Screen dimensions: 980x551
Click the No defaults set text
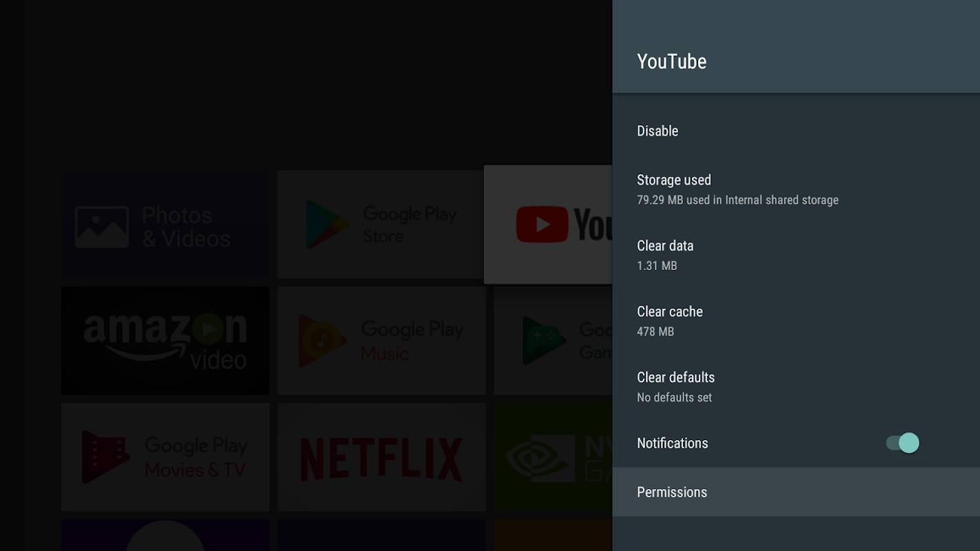coord(674,397)
